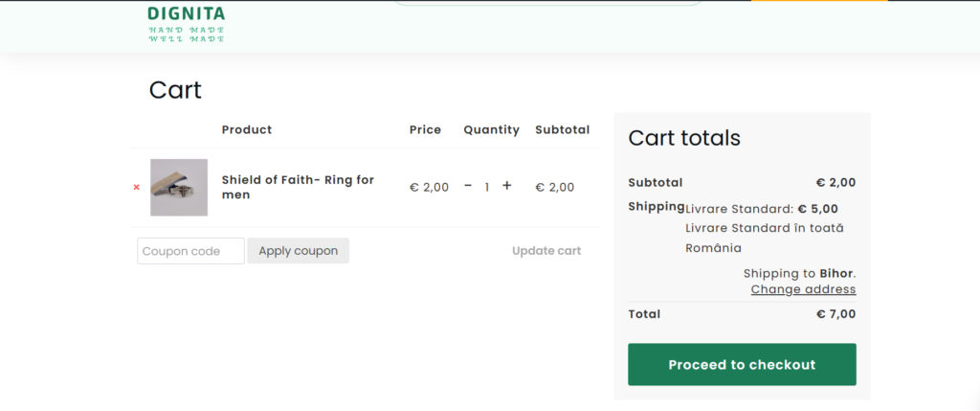Click the orange header button

(x=819, y=1)
